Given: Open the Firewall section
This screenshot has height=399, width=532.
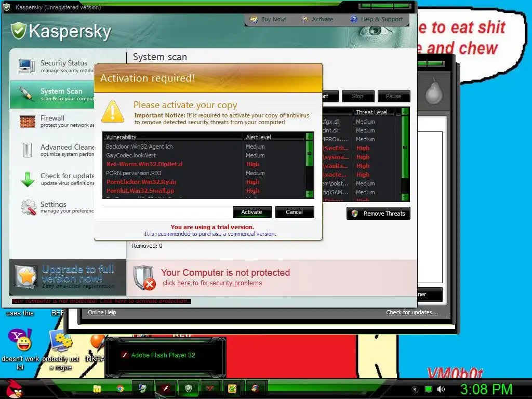Looking at the screenshot, I should tap(52, 121).
